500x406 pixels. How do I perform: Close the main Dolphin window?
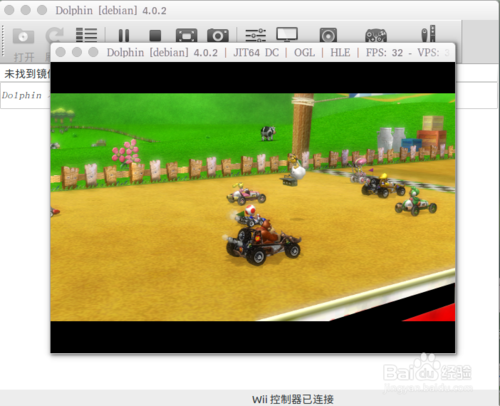coord(9,10)
